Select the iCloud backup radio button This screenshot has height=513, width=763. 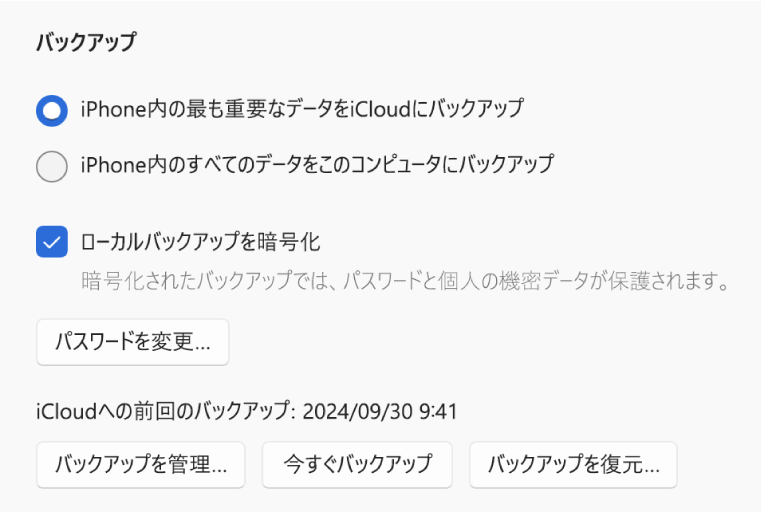pos(51,110)
